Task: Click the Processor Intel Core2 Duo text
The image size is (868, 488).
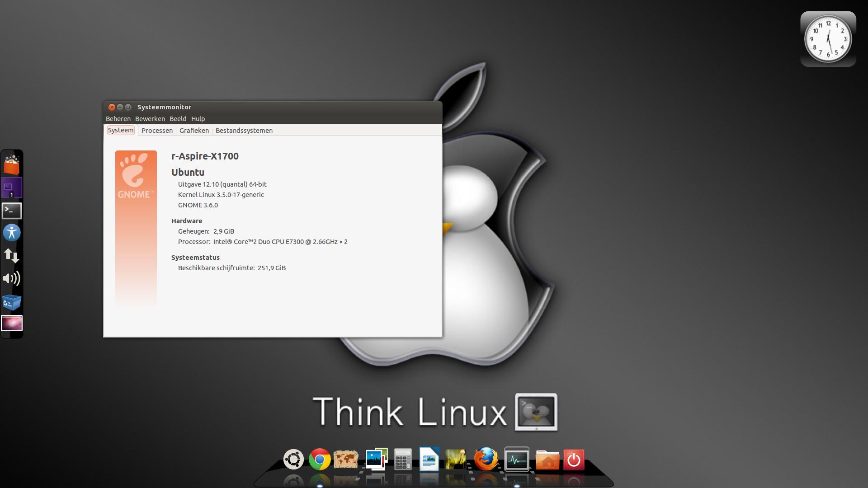Action: pyautogui.click(x=280, y=242)
